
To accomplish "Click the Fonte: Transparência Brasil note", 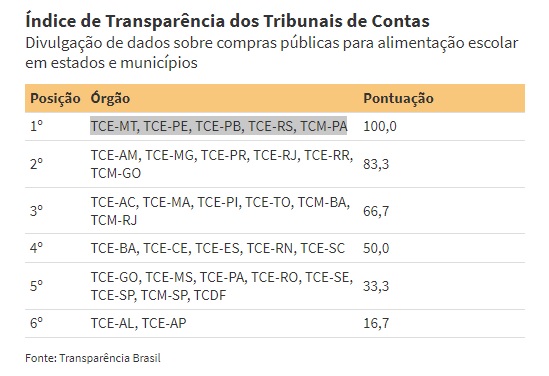I will pyautogui.click(x=93, y=358).
